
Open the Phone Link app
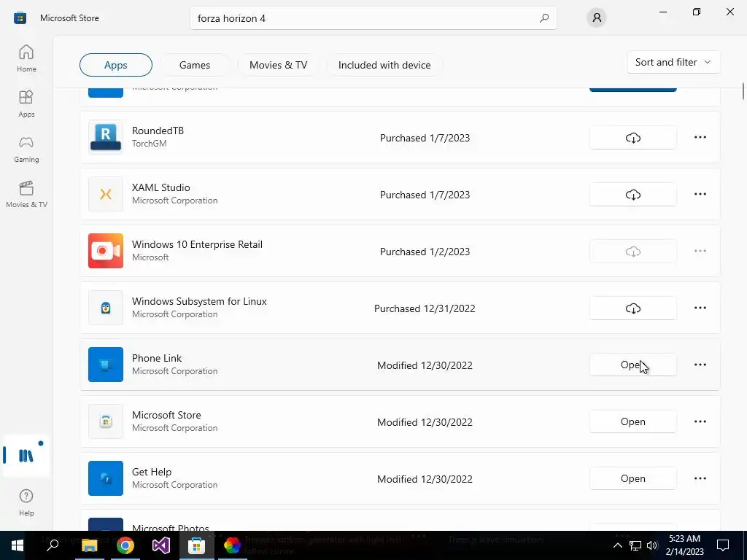tap(632, 365)
